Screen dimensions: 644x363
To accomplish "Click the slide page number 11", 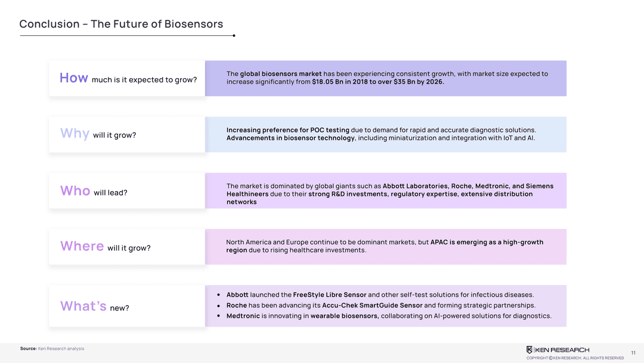I will pyautogui.click(x=633, y=352).
